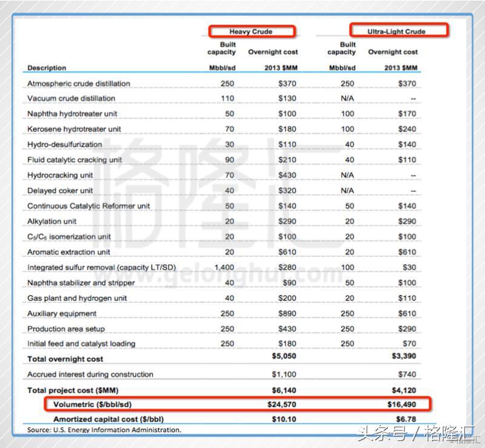Click the "$6.78" amortized capital cost
485x448 pixels.
[x=406, y=420]
